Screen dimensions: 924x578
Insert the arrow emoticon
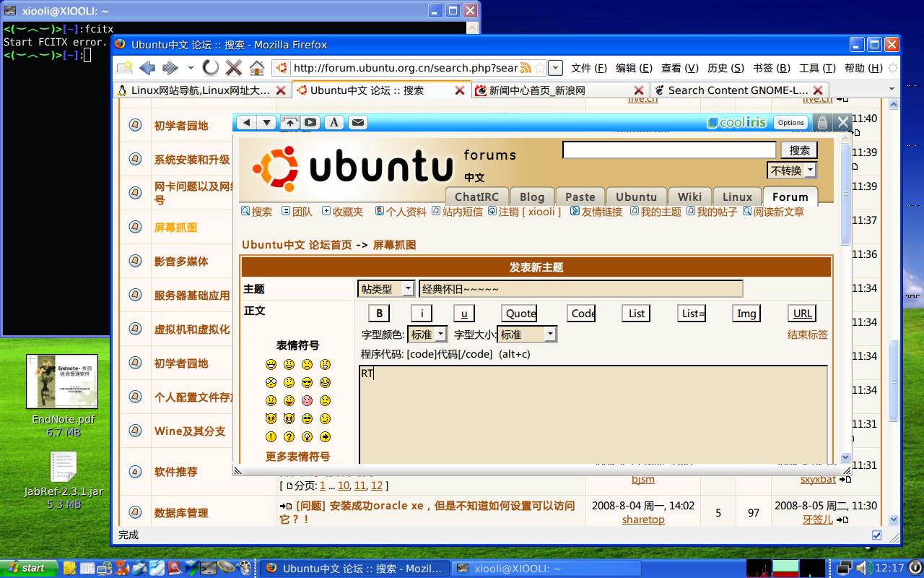[x=325, y=437]
